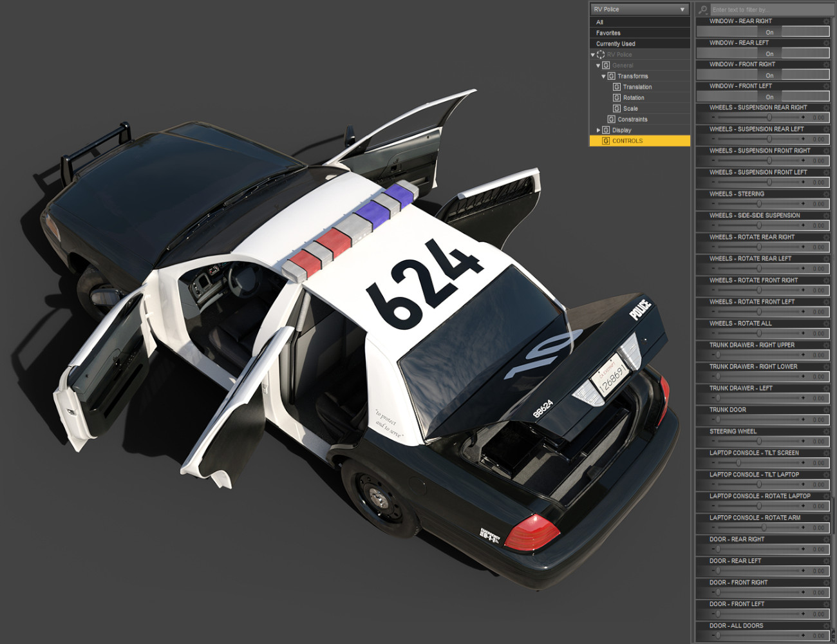Open settings gear for DOOR - REAR RIGHT
The height and width of the screenshot is (644, 837).
827,539
